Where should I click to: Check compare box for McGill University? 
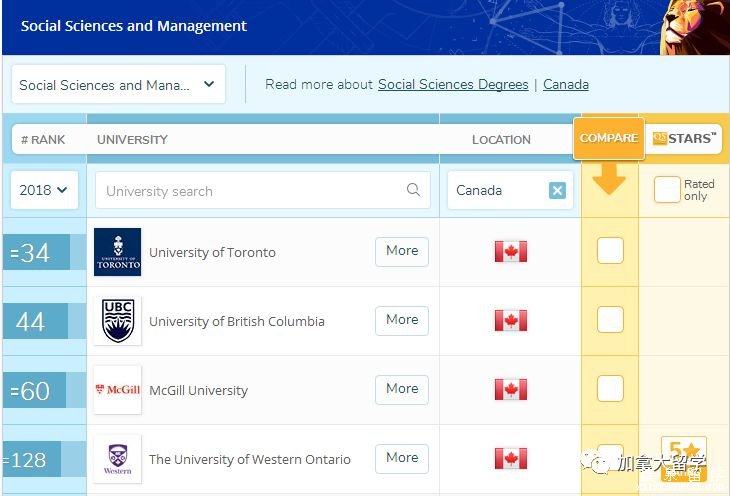(610, 388)
